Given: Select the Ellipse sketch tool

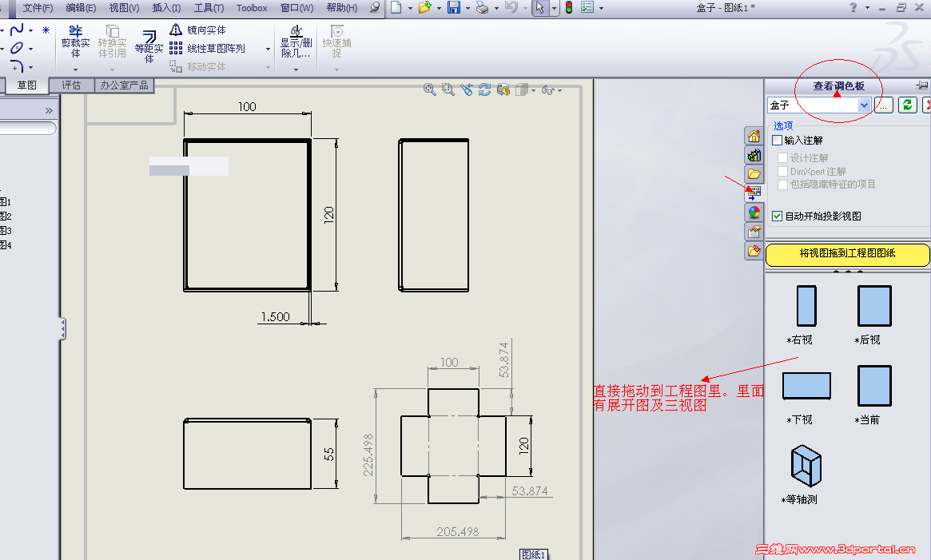Looking at the screenshot, I should click(17, 48).
